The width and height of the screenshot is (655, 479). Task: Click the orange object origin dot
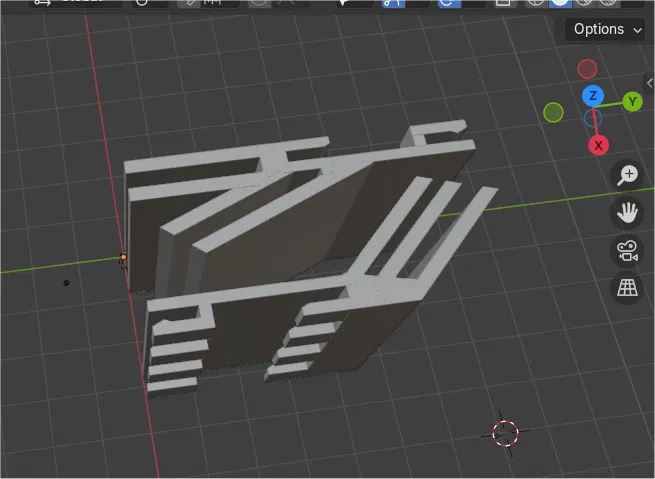click(123, 257)
